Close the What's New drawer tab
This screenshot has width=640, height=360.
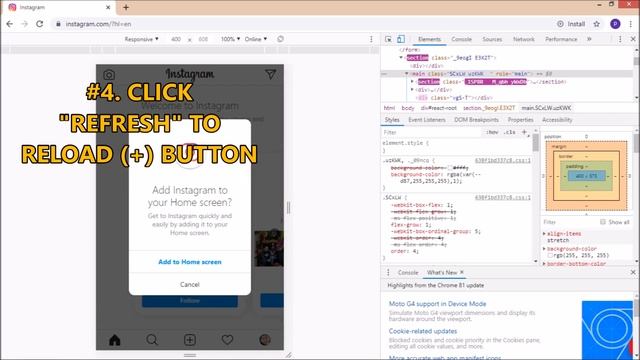click(462, 272)
